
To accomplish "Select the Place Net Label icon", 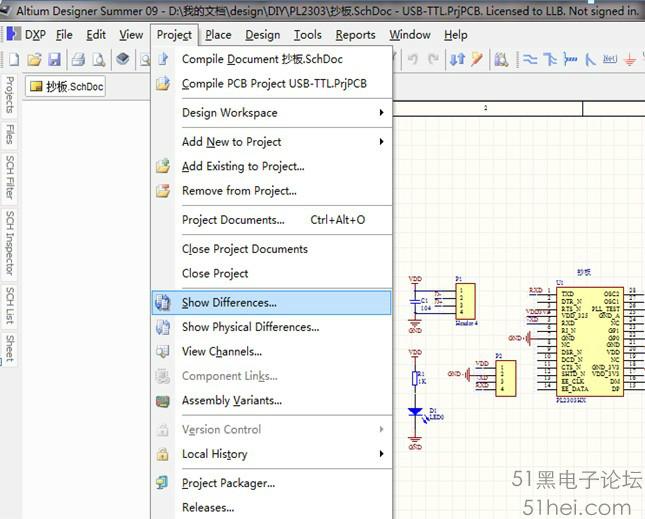I will pos(610,59).
